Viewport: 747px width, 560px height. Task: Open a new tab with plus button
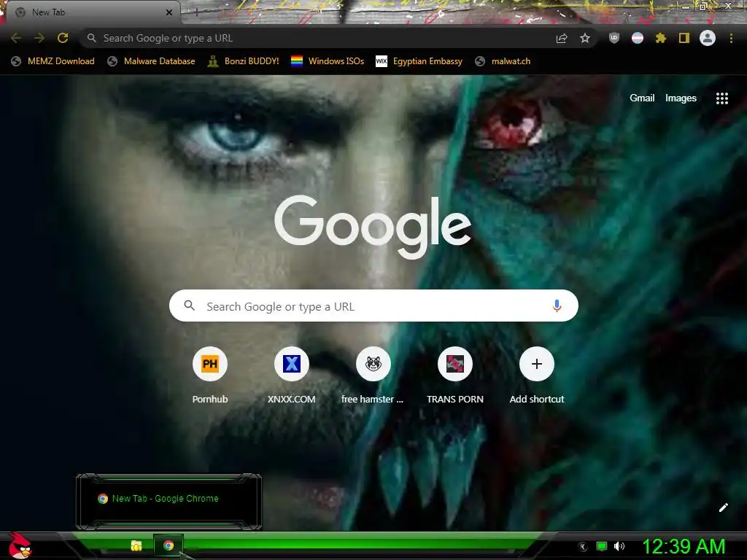tap(196, 12)
